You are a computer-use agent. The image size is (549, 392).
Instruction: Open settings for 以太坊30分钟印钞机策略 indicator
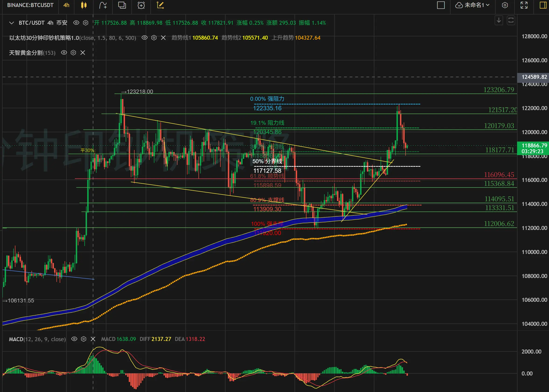pyautogui.click(x=154, y=38)
